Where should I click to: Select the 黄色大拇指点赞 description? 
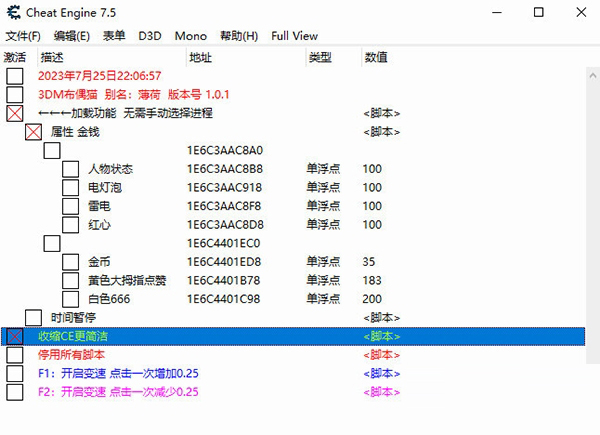click(x=127, y=280)
